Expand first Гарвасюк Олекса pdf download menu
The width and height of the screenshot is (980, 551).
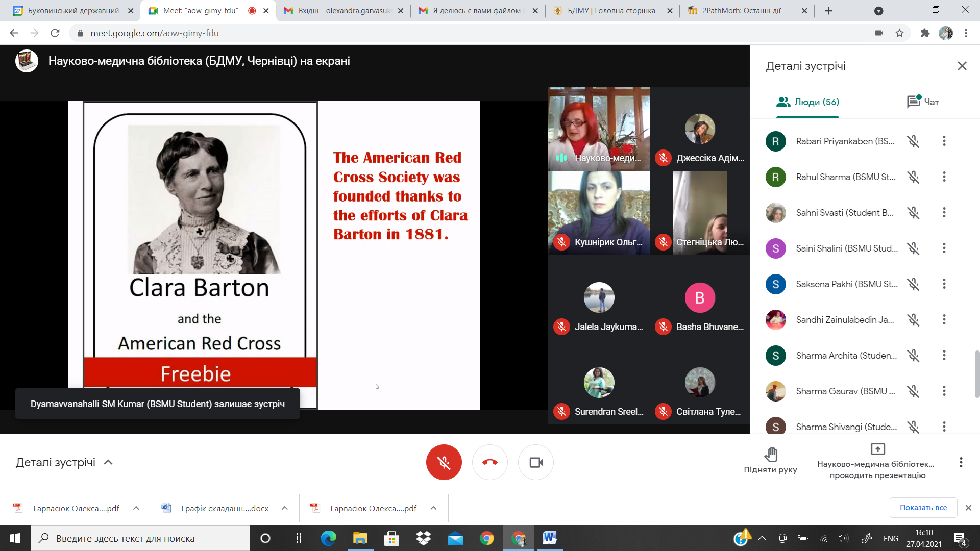(x=136, y=508)
